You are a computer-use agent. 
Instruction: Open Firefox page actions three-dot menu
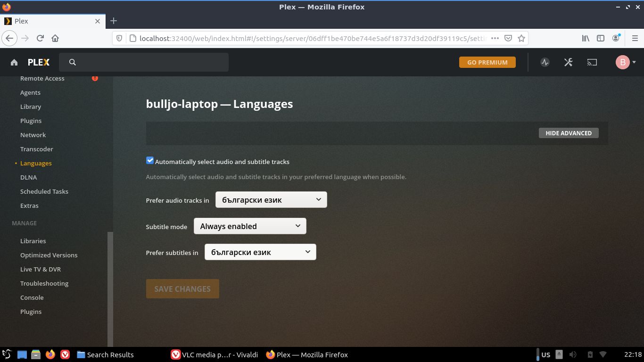click(495, 38)
